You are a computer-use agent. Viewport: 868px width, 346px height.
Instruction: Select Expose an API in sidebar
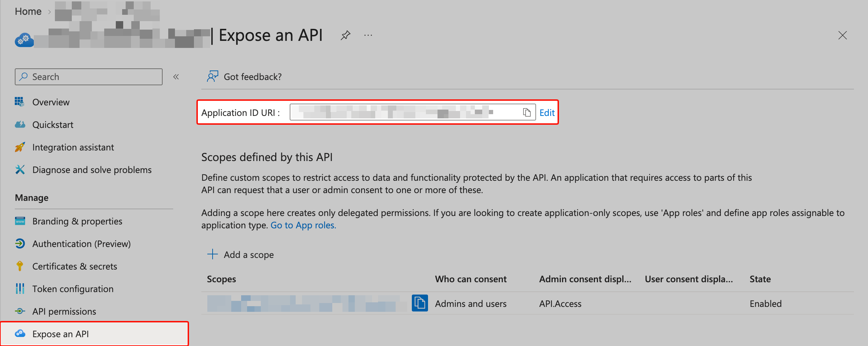[94, 334]
